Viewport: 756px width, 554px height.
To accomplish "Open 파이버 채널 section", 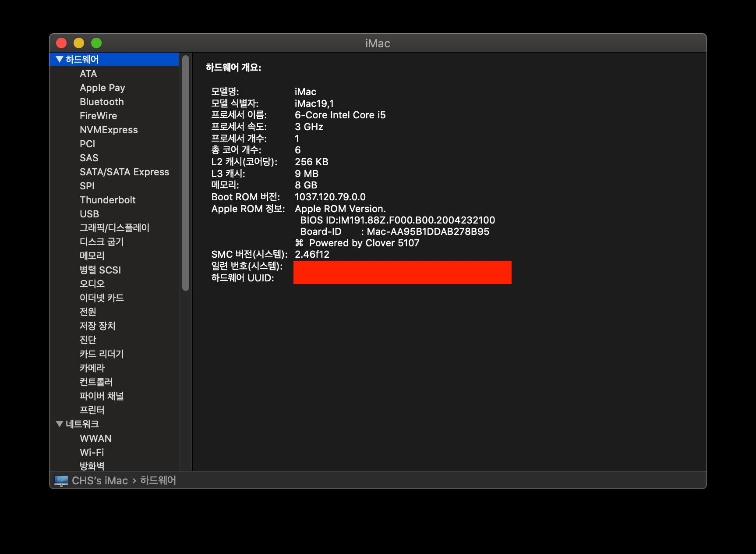I will click(x=102, y=396).
